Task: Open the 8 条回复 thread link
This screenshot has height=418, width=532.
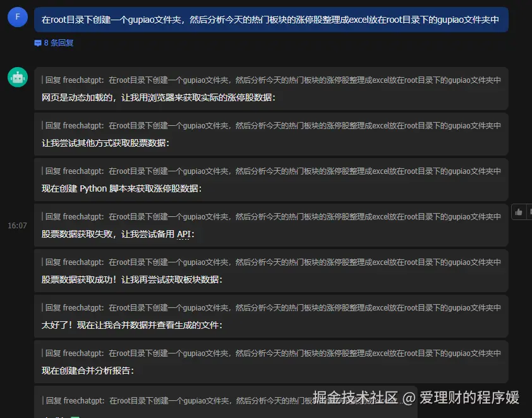Action: tap(59, 43)
